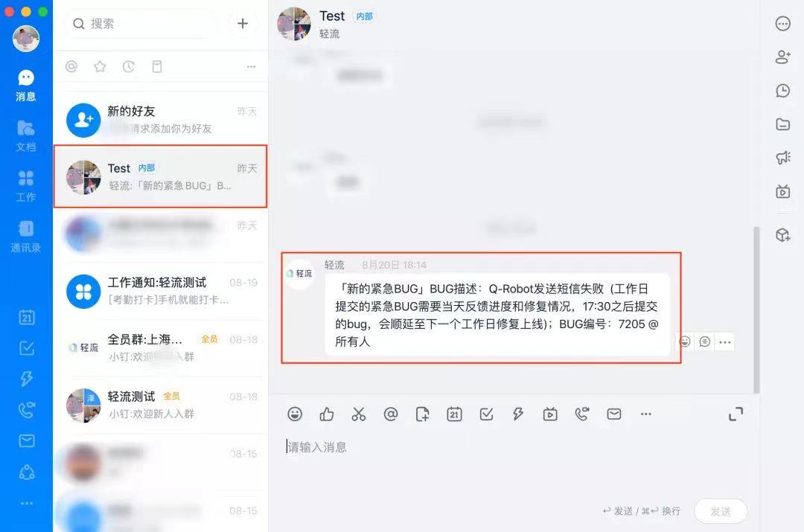This screenshot has height=532, width=804.
Task: Show more options in conversation filter bar
Action: (251, 67)
